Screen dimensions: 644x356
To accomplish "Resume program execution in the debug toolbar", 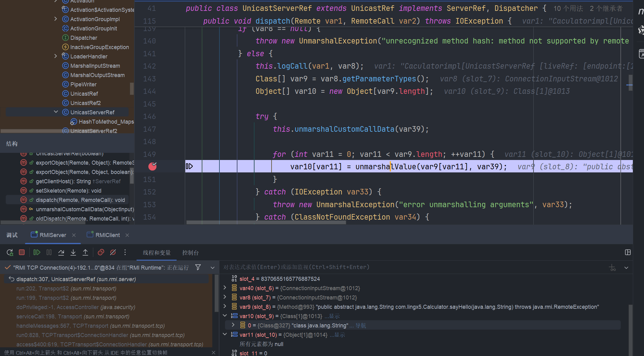I will [x=37, y=252].
